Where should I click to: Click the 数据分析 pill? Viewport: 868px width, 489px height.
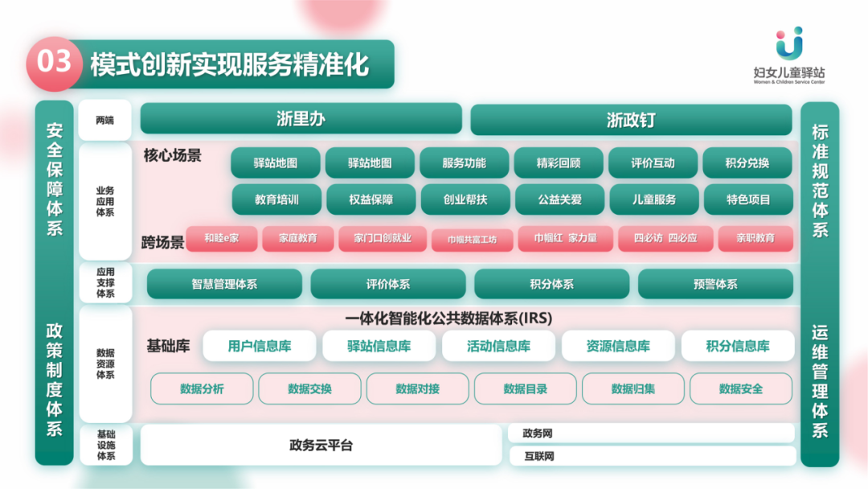click(202, 388)
